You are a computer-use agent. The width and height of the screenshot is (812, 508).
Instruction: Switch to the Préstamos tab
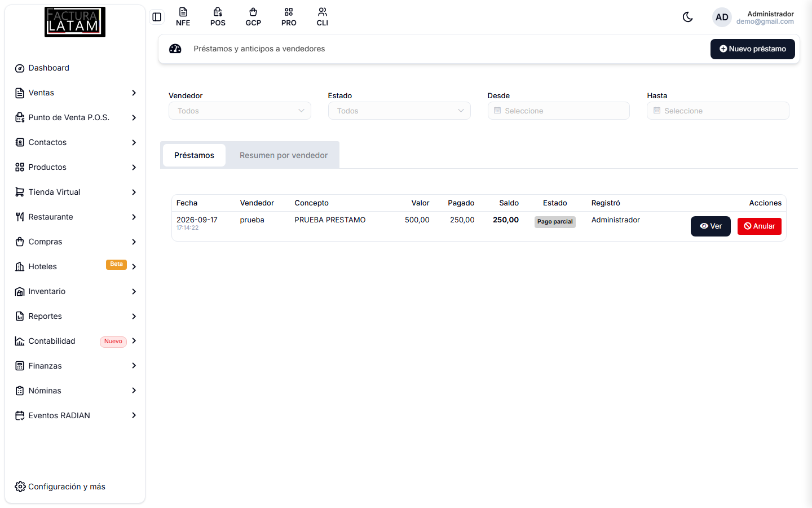click(194, 155)
